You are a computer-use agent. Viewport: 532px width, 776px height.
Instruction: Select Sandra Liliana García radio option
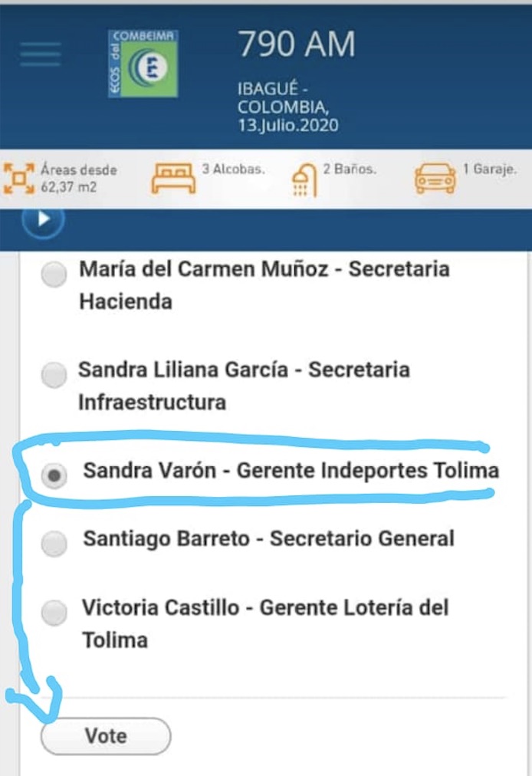(54, 375)
